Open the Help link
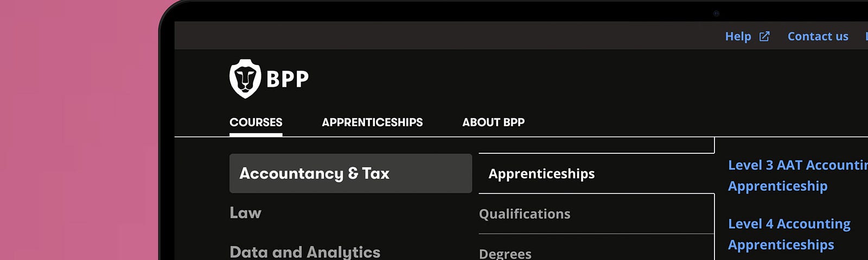The image size is (868, 260). click(738, 36)
